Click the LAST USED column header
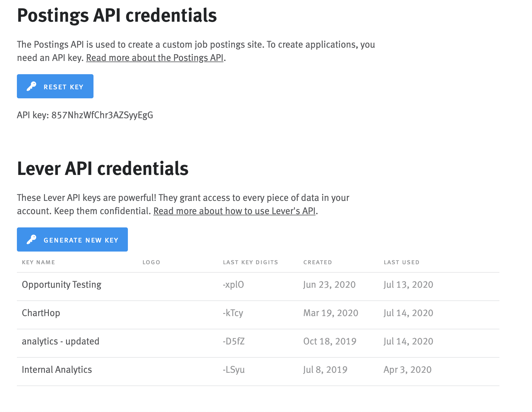The height and width of the screenshot is (412, 532). pyautogui.click(x=402, y=262)
